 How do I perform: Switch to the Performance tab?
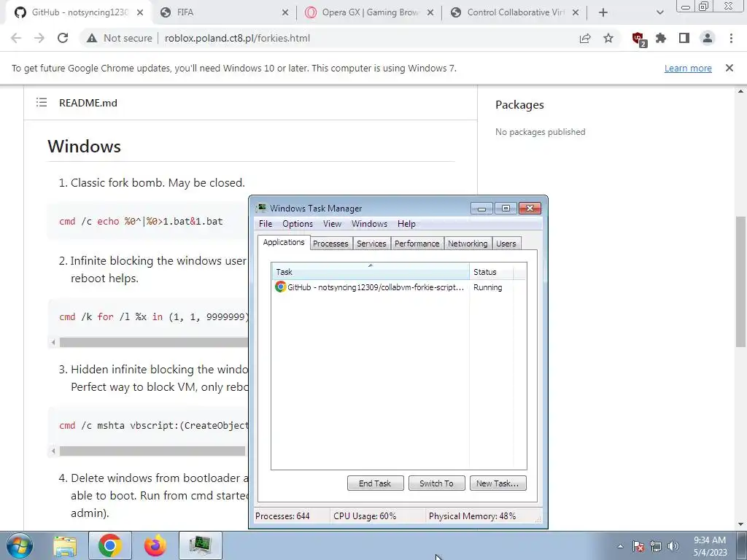coord(417,244)
